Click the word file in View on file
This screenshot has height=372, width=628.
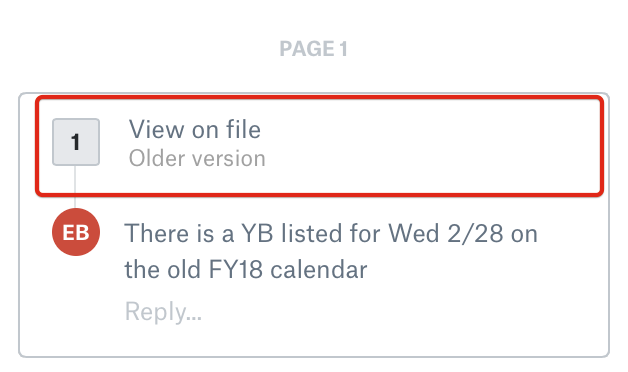tap(244, 130)
